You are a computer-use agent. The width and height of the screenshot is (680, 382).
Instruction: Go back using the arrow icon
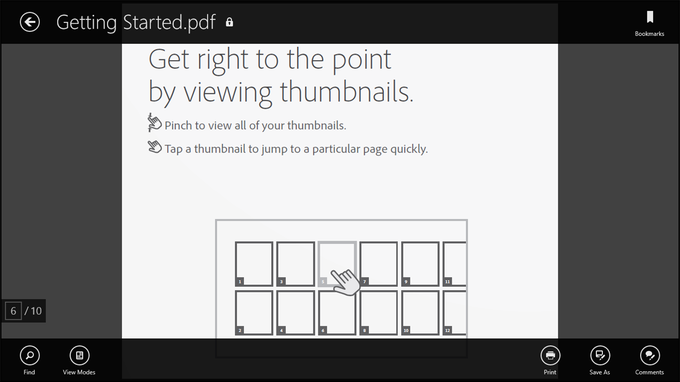coord(29,22)
